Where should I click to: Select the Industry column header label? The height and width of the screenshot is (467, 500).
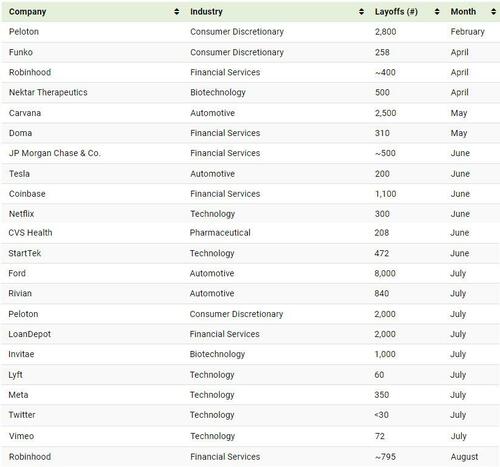pyautogui.click(x=206, y=12)
